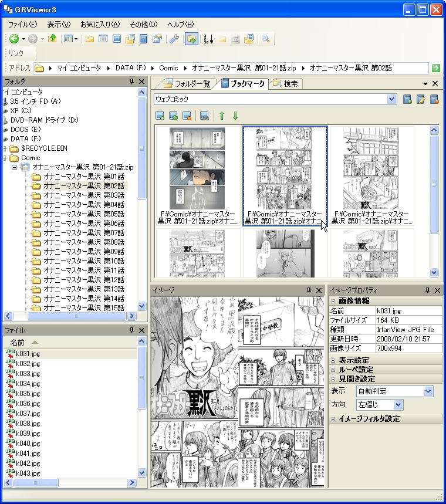The width and height of the screenshot is (446, 504).
Task: Collapse the 画像情報 section
Action: point(333,301)
